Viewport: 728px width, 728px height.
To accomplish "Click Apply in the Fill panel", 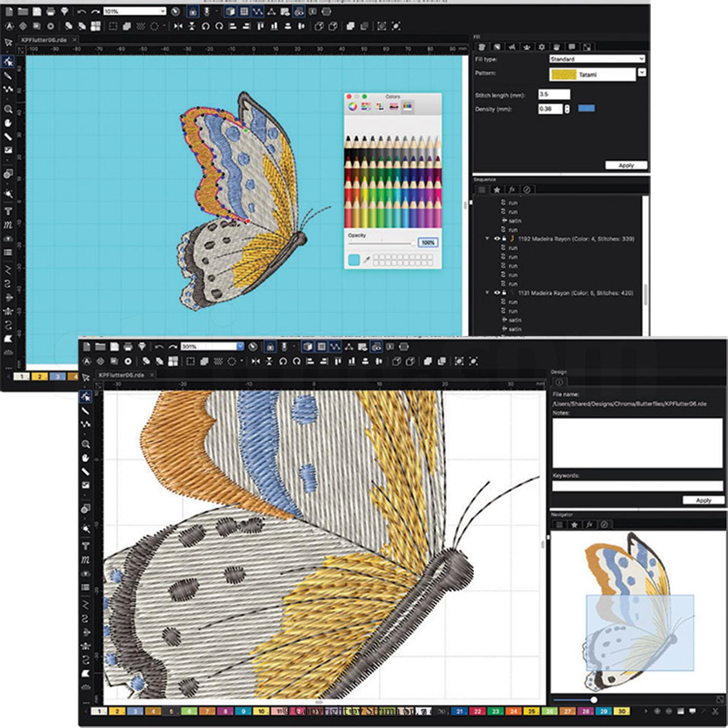I will coord(626,165).
